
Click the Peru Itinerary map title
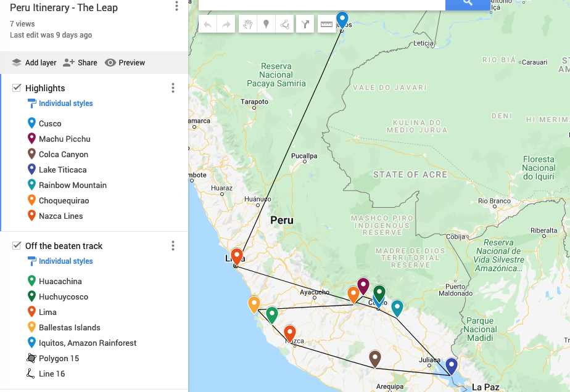pos(64,8)
